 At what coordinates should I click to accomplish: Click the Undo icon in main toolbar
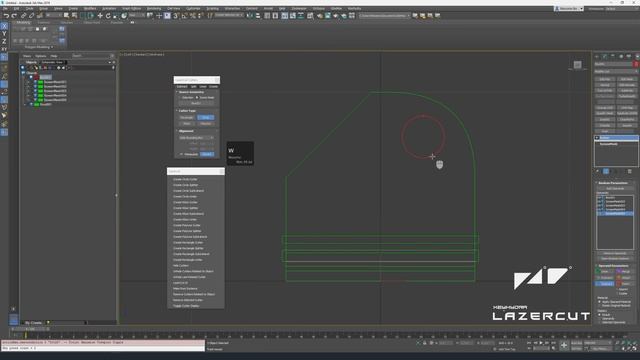[x=6, y=16]
